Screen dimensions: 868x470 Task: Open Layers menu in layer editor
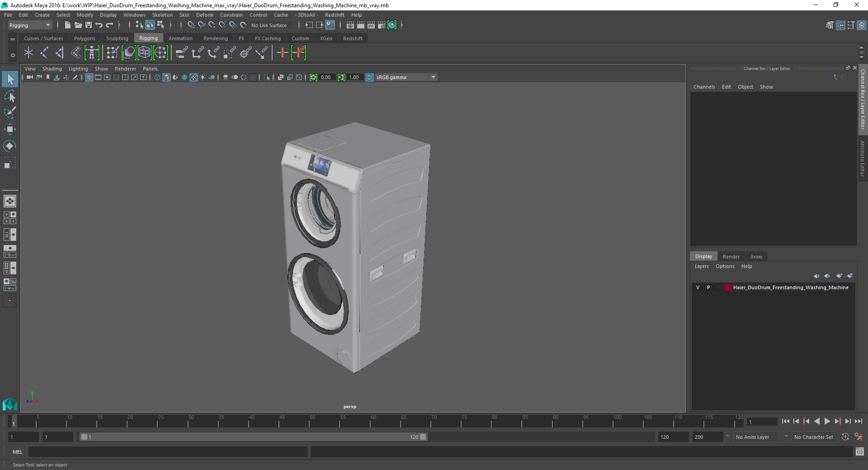pos(702,266)
